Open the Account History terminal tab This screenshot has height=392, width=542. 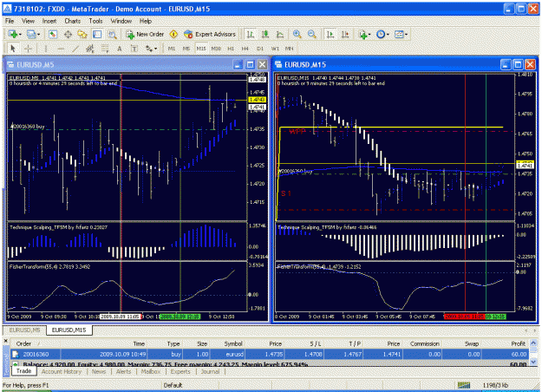[x=62, y=371]
